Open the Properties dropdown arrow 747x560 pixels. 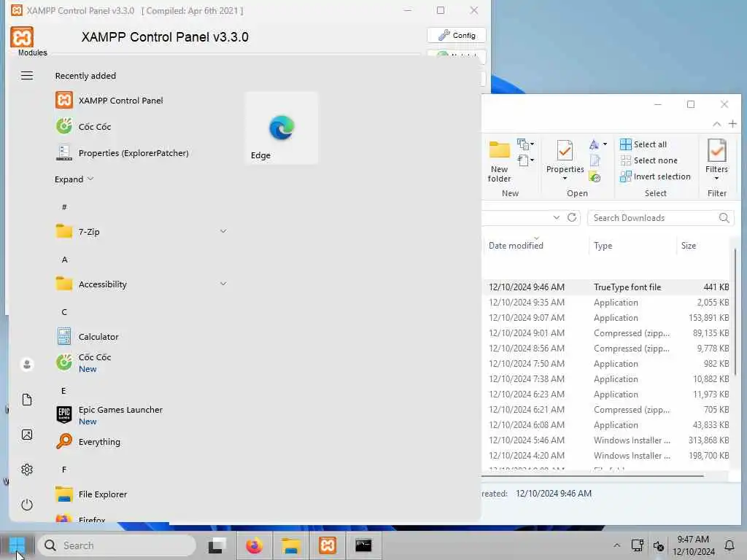[x=565, y=179]
